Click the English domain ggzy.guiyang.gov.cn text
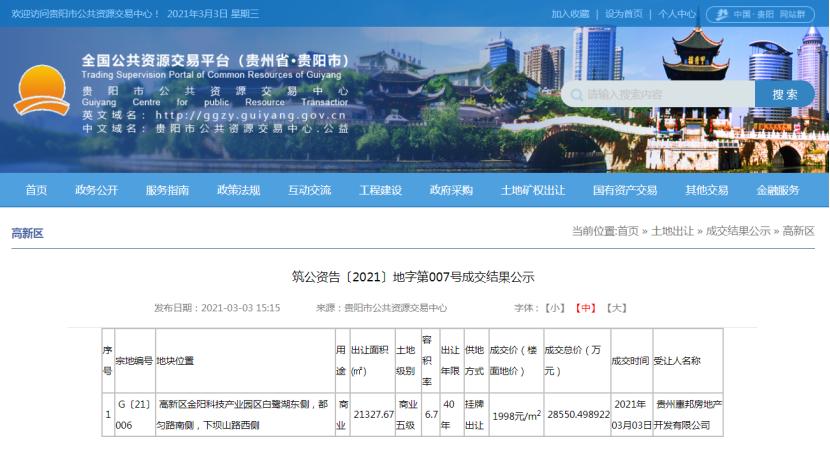 click(250, 115)
